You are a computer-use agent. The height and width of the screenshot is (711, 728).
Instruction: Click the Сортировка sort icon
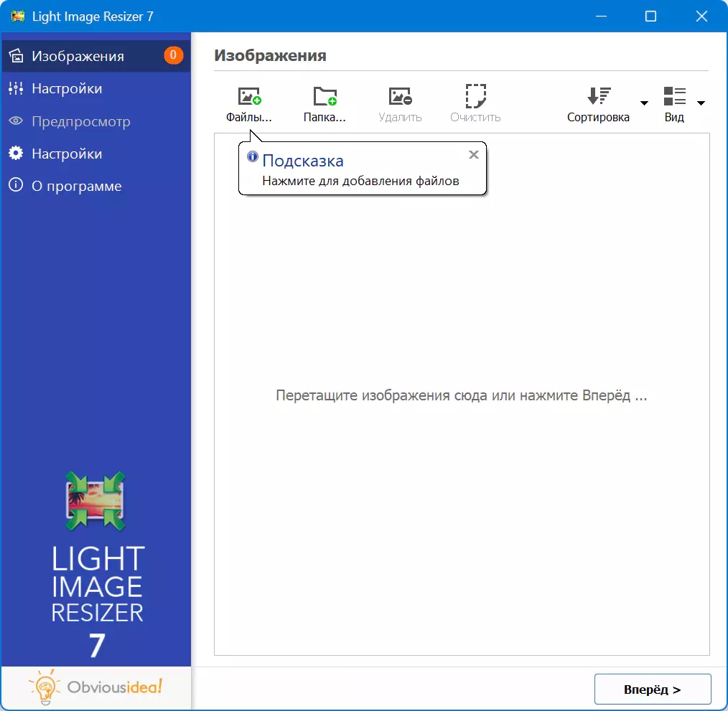click(599, 96)
